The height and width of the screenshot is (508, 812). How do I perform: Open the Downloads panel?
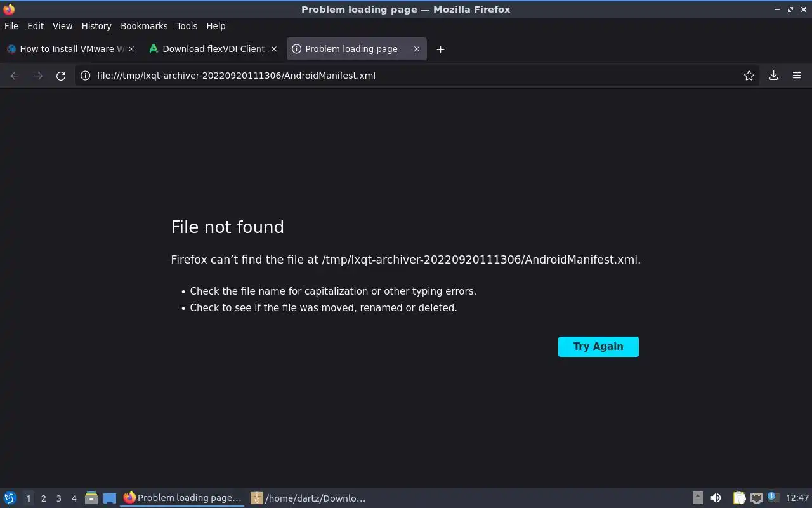click(774, 76)
